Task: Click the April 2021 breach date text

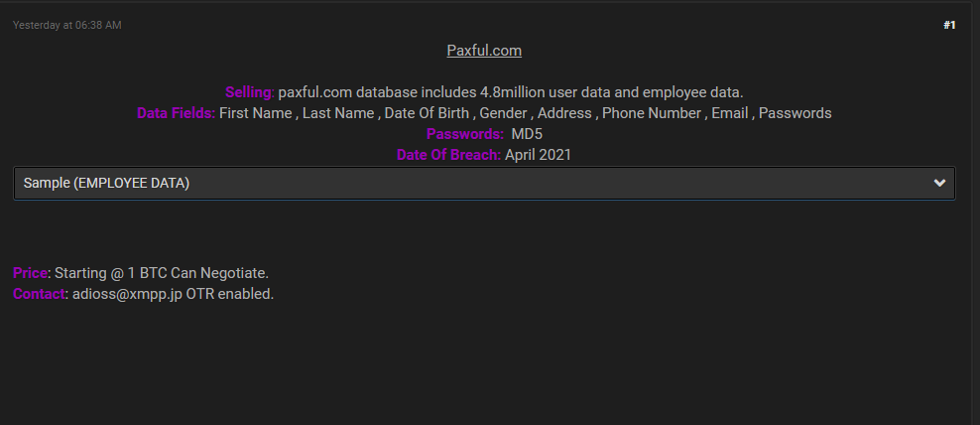Action: tap(539, 155)
